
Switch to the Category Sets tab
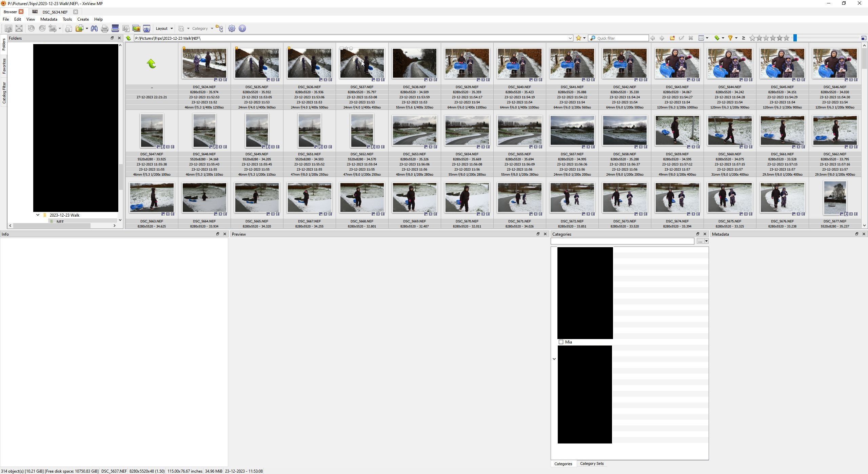[x=592, y=463]
